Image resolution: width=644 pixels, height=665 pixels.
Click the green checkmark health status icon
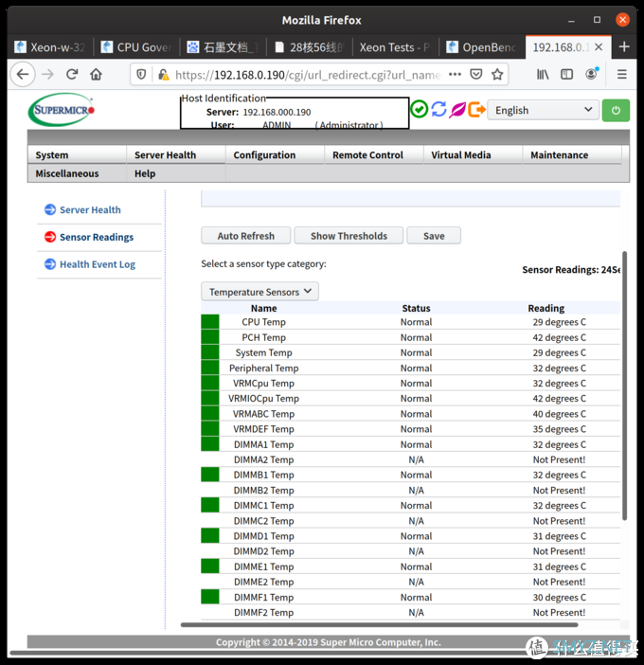419,109
